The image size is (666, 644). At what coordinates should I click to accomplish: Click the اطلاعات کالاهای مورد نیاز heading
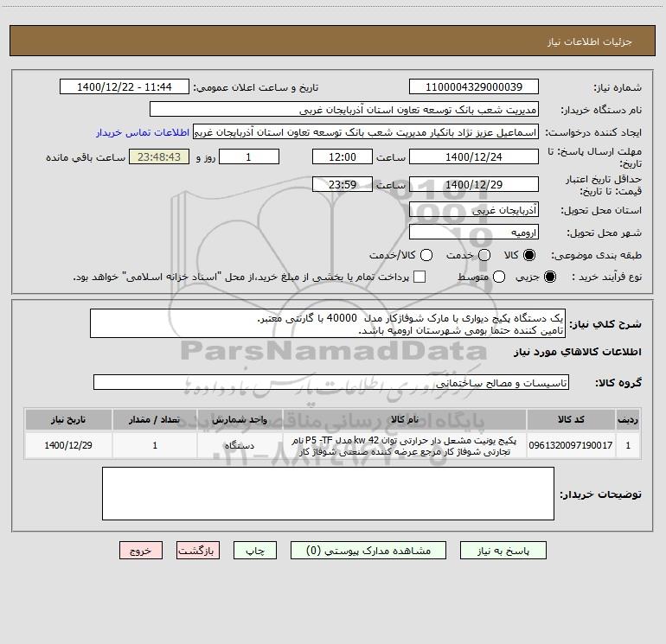click(577, 352)
